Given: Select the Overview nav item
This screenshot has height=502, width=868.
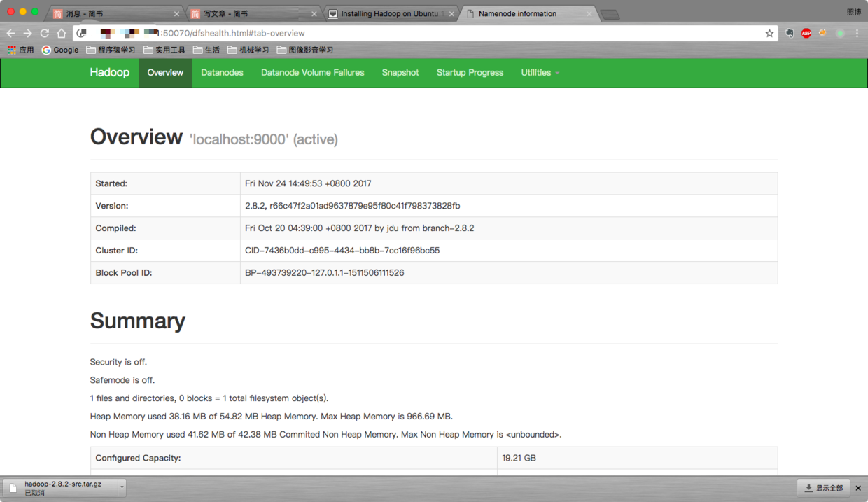Looking at the screenshot, I should tap(165, 73).
